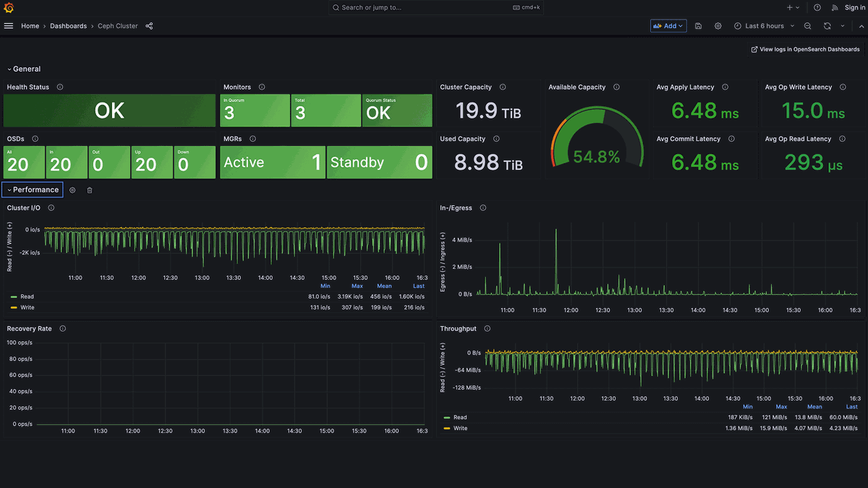Show info for Cluster Capacity panel

[503, 87]
